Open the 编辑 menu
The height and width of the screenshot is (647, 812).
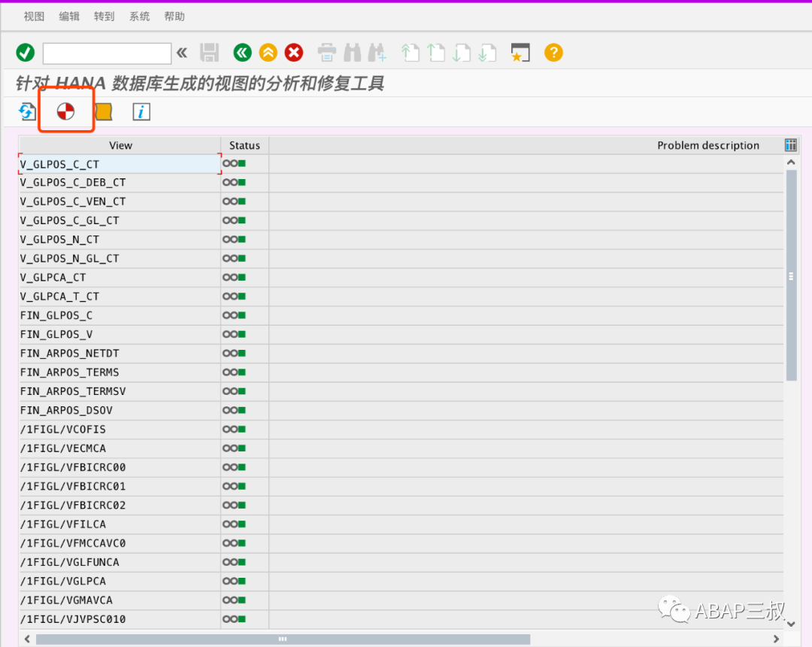pyautogui.click(x=69, y=17)
